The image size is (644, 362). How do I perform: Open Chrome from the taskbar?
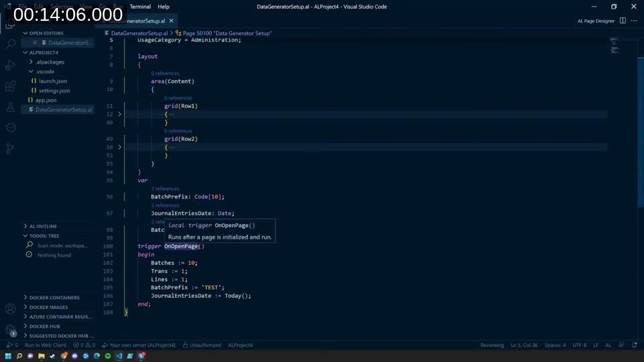63,356
